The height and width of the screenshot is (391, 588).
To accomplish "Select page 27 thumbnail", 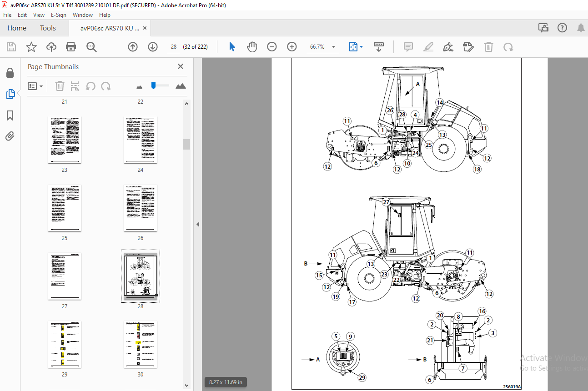I will tap(65, 276).
